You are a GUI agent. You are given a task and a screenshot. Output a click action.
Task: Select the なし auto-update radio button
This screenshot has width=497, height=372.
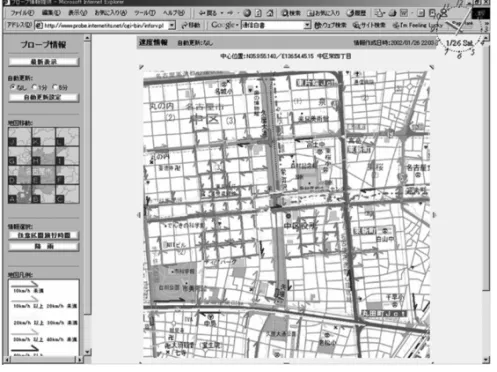point(13,87)
